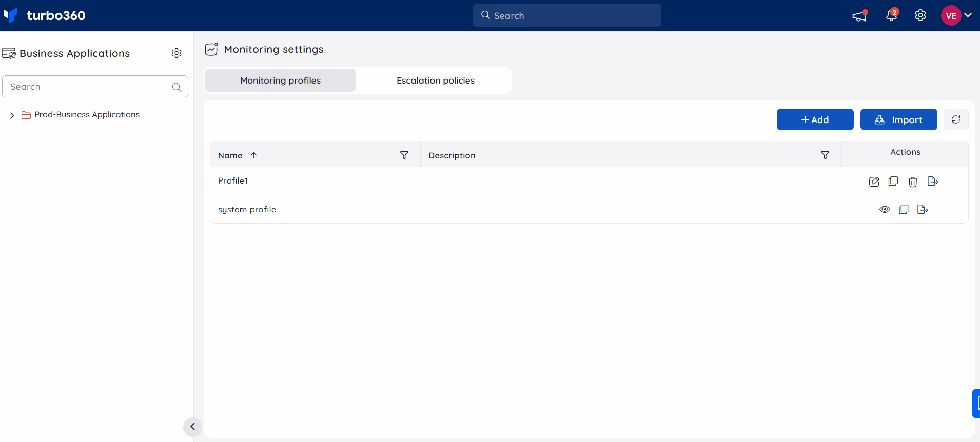Click the system profile name cell
Viewport: 980px width, 442px height.
247,209
